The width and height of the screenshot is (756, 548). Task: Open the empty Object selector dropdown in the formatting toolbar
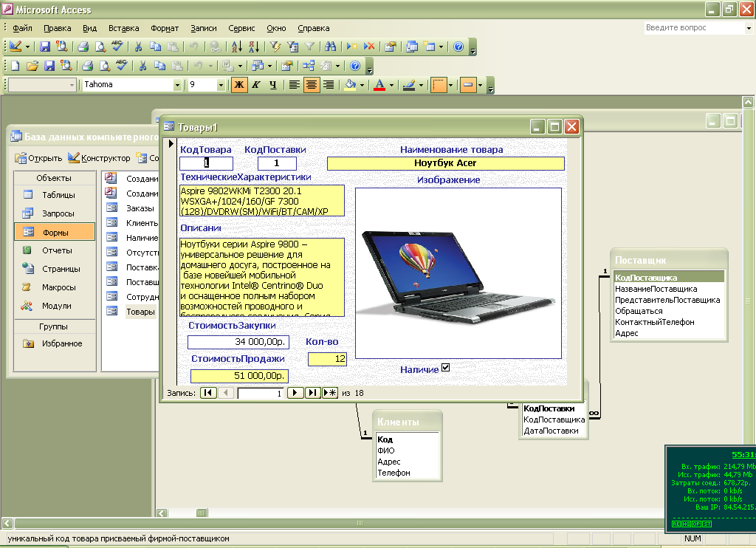pyautogui.click(x=72, y=85)
